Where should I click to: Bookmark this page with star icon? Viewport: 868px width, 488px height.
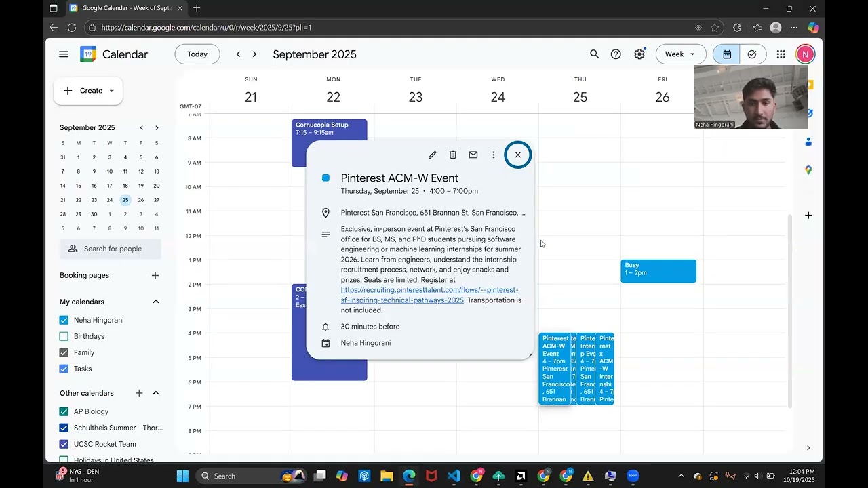click(715, 28)
